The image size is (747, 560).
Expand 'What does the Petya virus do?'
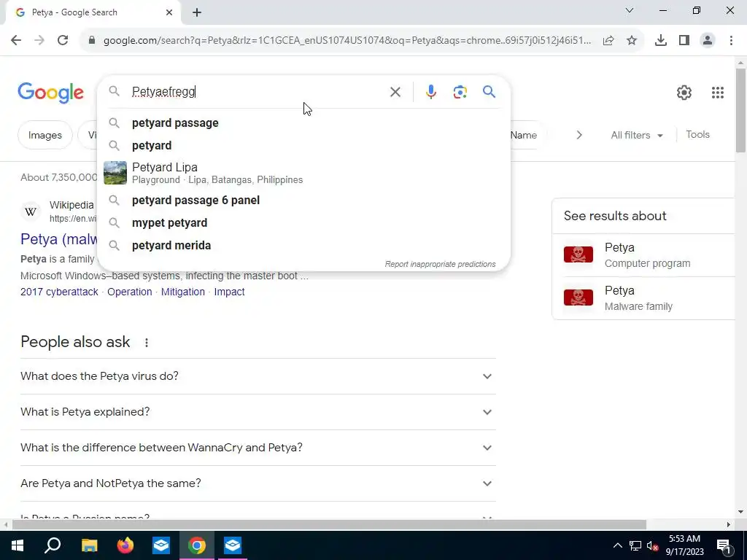click(258, 376)
